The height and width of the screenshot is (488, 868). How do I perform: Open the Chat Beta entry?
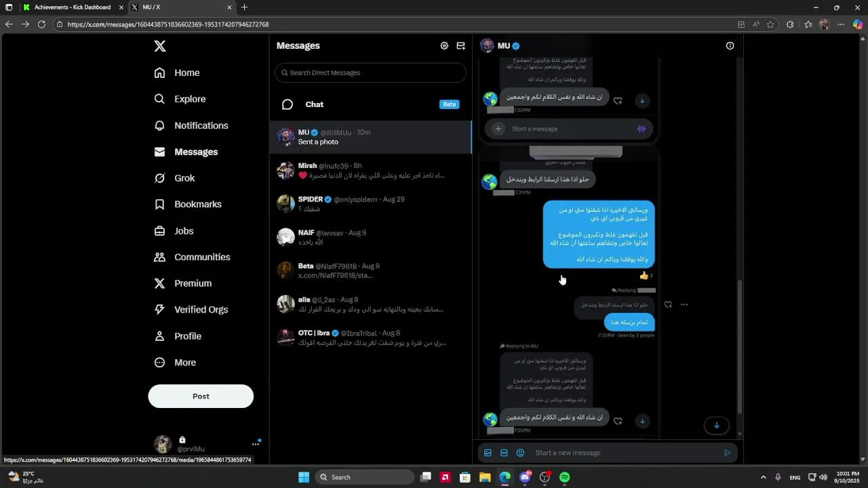tap(370, 104)
